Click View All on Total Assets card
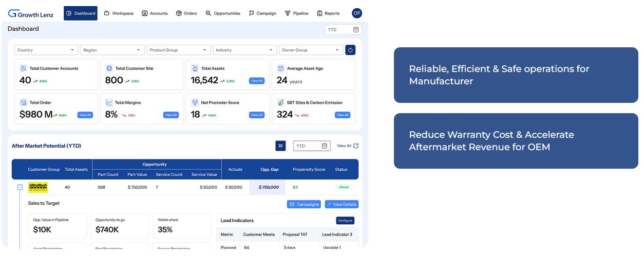644x269 pixels. [257, 81]
